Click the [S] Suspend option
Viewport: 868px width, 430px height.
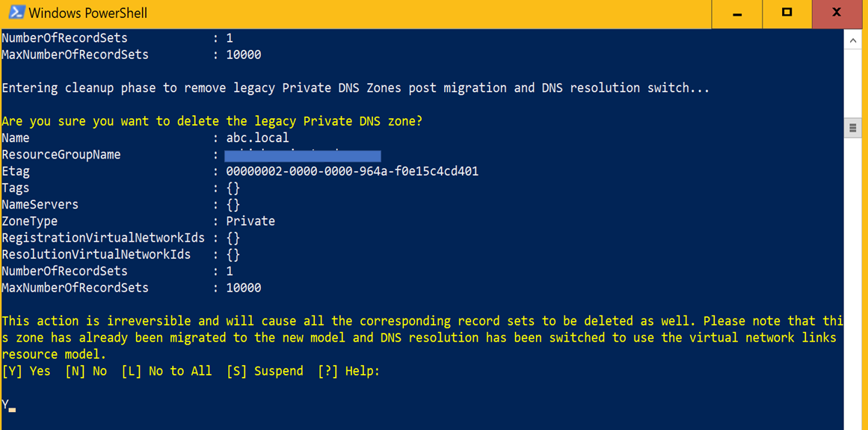[265, 372]
